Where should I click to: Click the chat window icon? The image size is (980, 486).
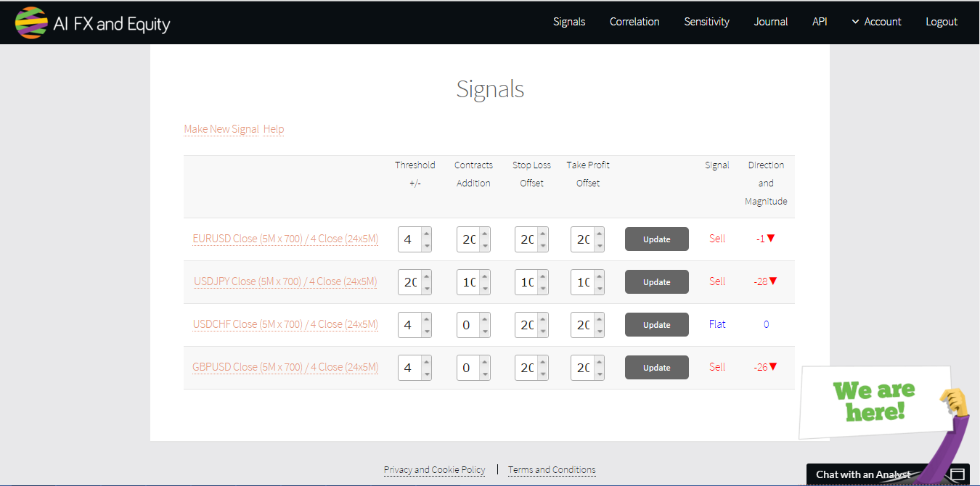tap(957, 474)
